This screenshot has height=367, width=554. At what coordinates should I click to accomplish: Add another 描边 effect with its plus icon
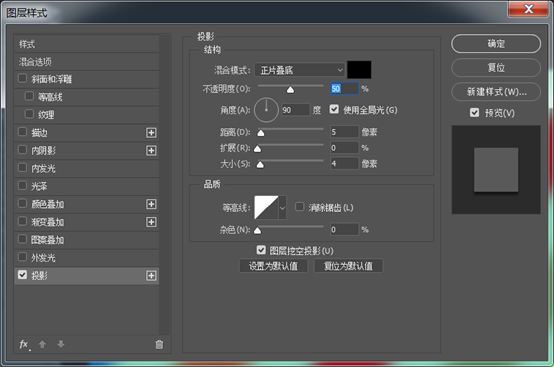[151, 133]
